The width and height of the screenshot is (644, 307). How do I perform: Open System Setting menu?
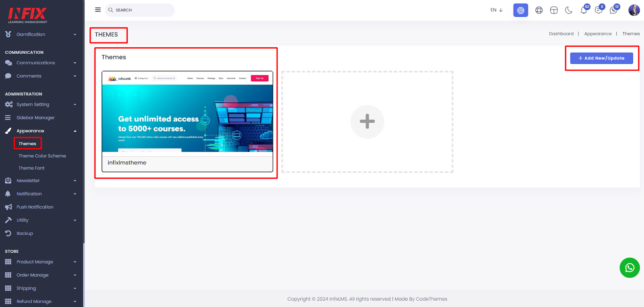tap(33, 104)
